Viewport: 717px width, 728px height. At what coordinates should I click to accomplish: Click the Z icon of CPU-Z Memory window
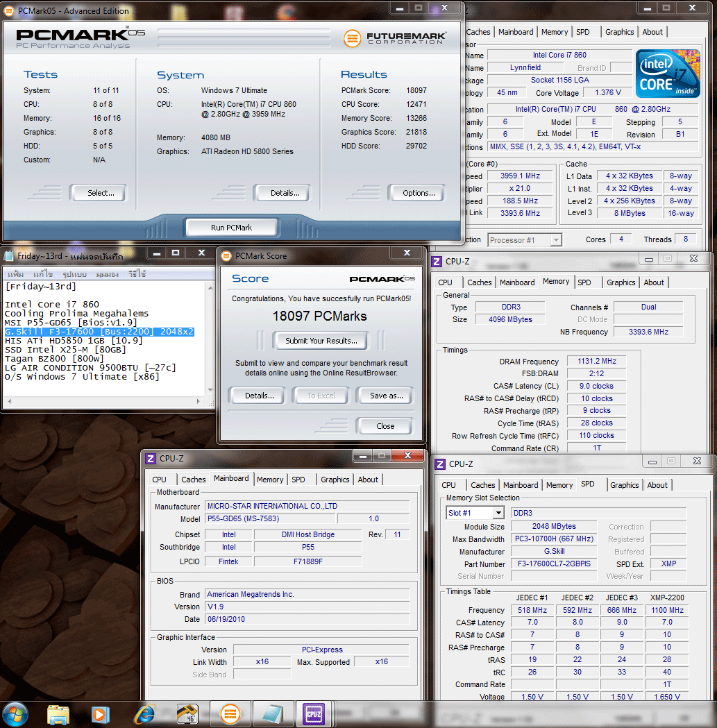437,262
